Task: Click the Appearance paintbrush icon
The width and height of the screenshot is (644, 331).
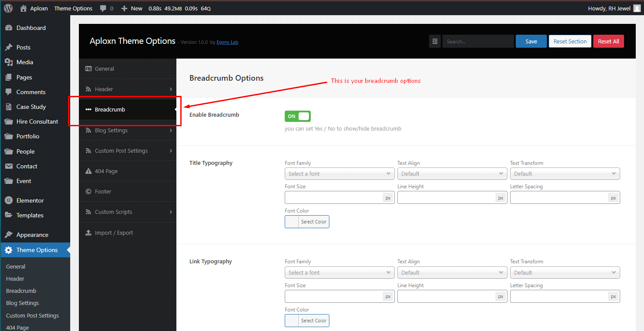Action: point(9,235)
